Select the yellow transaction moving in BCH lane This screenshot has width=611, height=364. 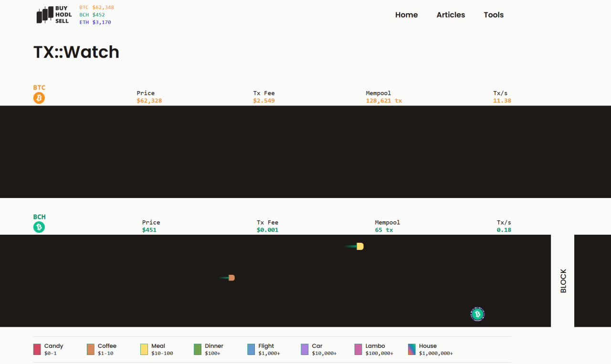[x=359, y=246]
